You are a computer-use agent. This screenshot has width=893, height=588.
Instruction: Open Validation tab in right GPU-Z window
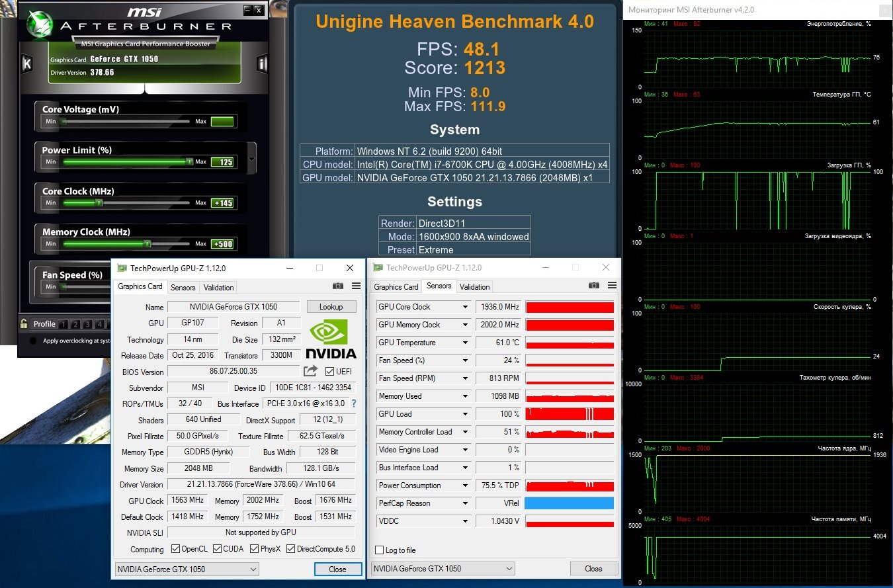pos(475,287)
